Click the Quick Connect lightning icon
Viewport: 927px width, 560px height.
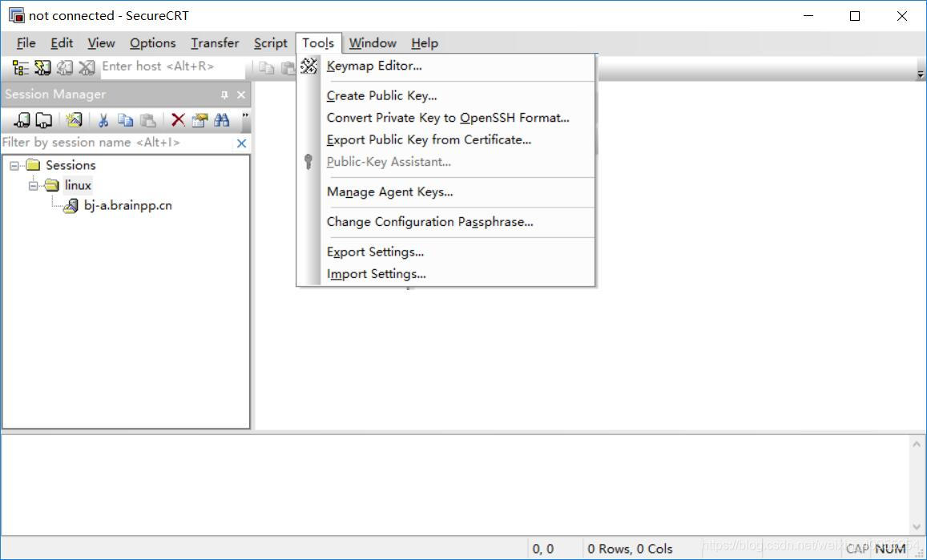[x=42, y=68]
